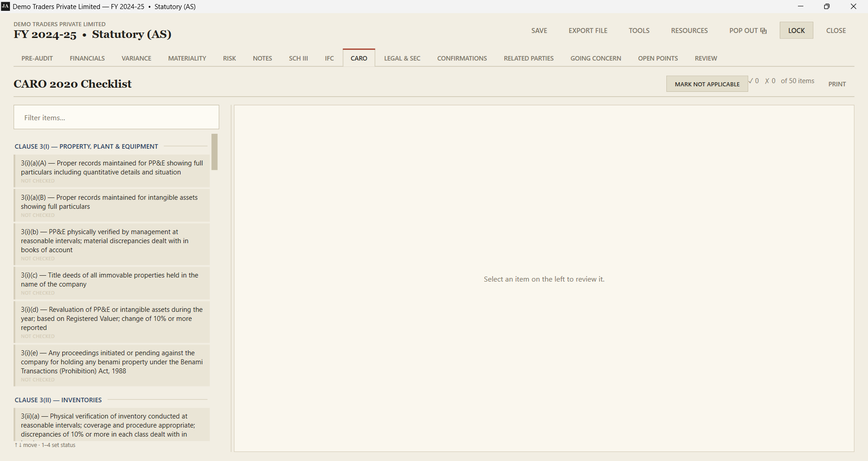Click CLAUSE 3(I) Property, Plant & Equipment heading

[86, 146]
